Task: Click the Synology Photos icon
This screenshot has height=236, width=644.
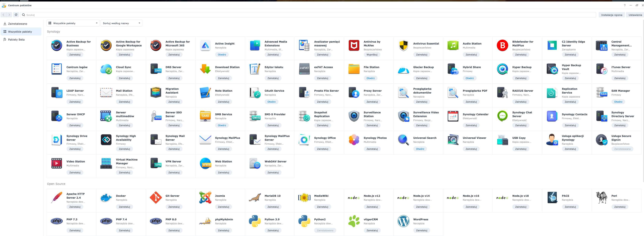Action: (354, 140)
